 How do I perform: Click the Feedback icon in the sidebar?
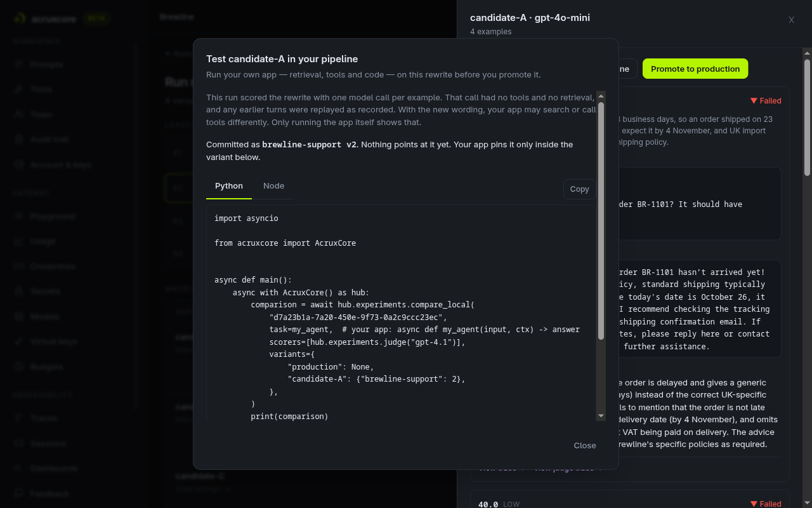[19, 493]
